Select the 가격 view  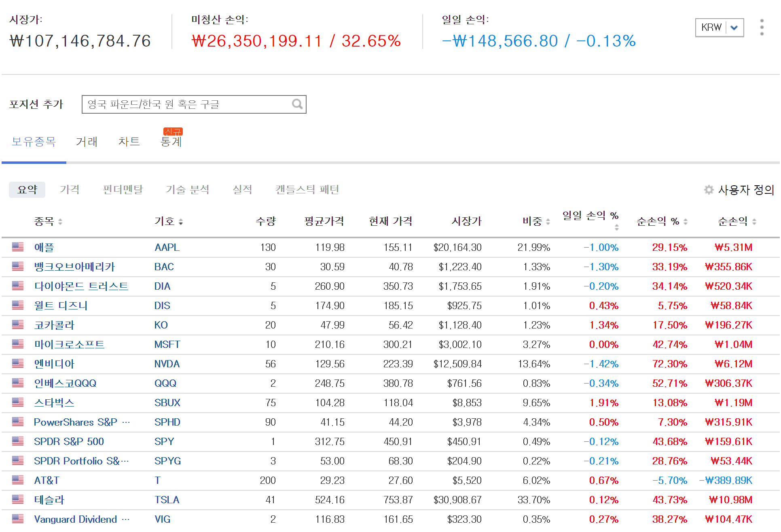[70, 190]
